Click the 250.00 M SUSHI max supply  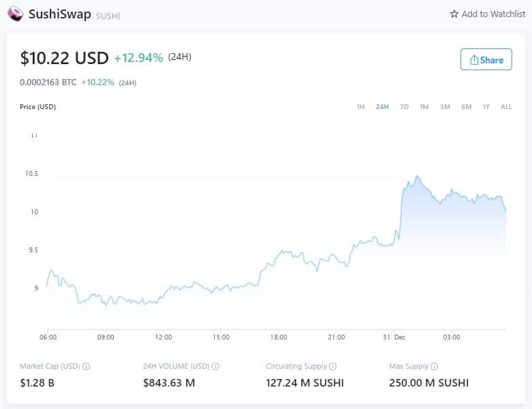(429, 383)
